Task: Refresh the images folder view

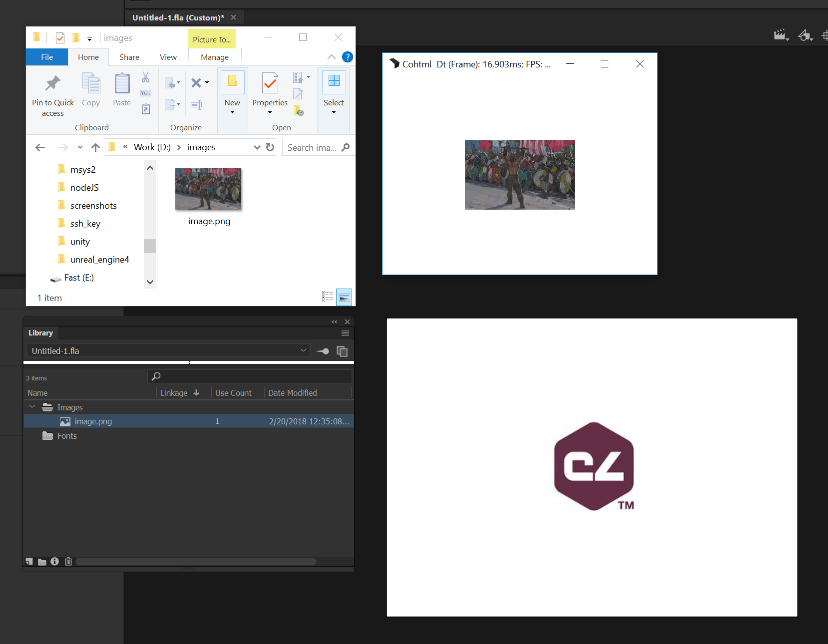Action: coord(270,147)
